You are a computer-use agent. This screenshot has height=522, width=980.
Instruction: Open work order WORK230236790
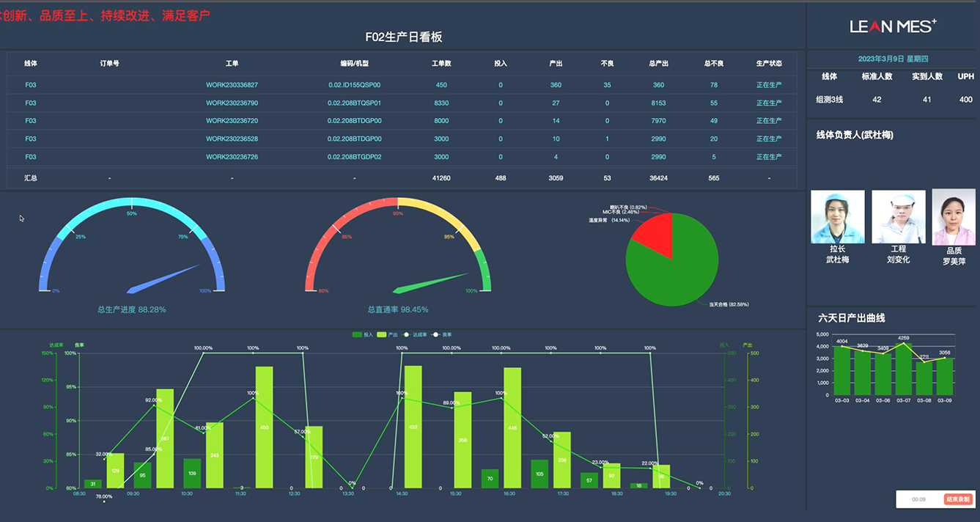click(x=232, y=103)
